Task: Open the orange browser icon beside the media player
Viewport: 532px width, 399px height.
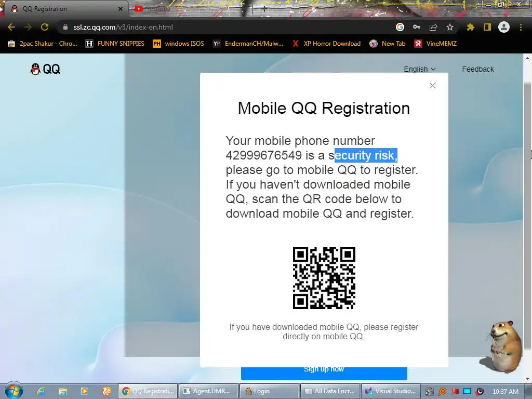Action: coord(106,391)
